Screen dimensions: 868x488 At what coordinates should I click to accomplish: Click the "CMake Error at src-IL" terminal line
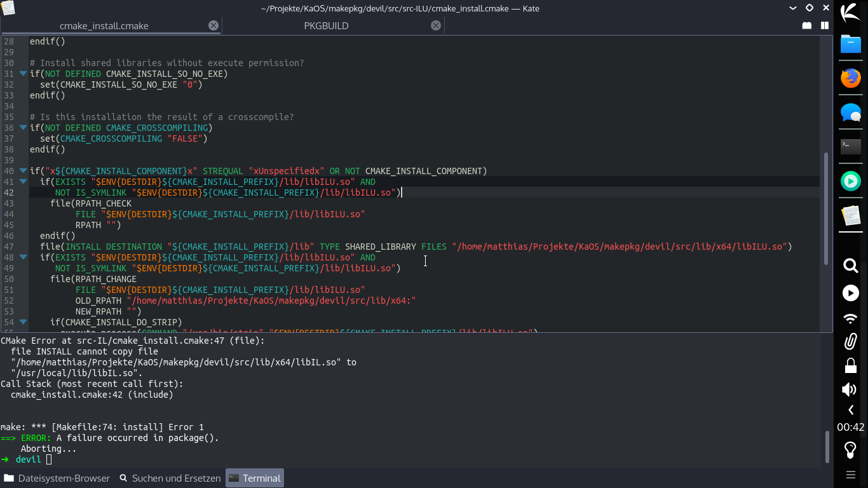[x=133, y=341]
